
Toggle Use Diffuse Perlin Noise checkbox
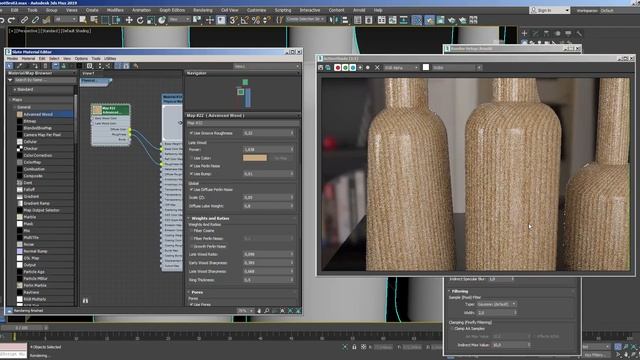click(x=191, y=190)
